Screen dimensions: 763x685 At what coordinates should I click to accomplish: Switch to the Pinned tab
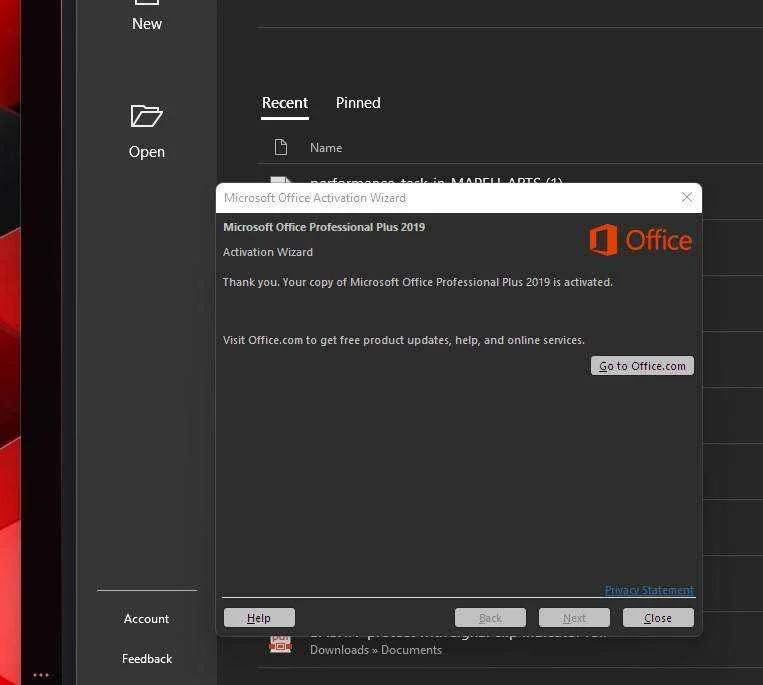coord(358,103)
